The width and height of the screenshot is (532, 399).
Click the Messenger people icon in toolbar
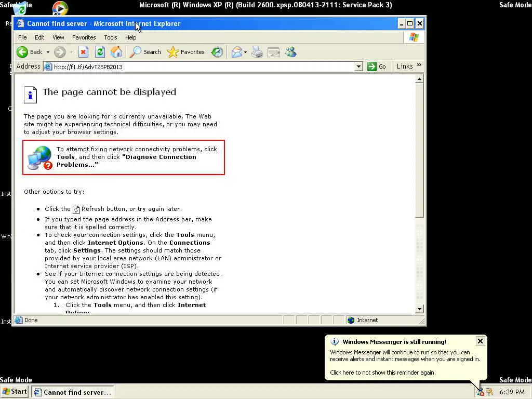coord(291,52)
